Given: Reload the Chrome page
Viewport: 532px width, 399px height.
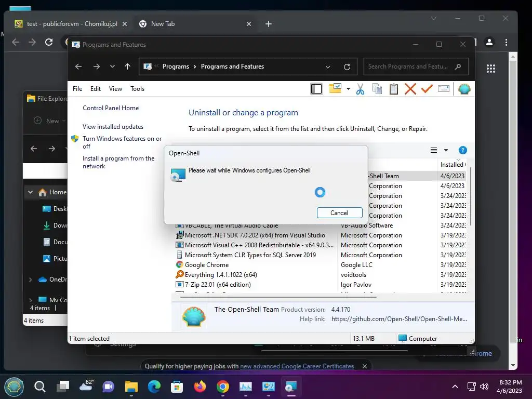Looking at the screenshot, I should pos(49,42).
